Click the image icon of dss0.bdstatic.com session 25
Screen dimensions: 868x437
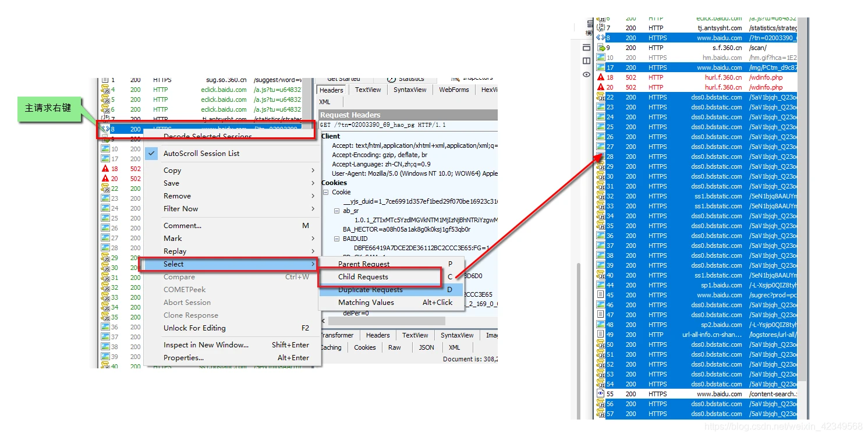tap(601, 127)
